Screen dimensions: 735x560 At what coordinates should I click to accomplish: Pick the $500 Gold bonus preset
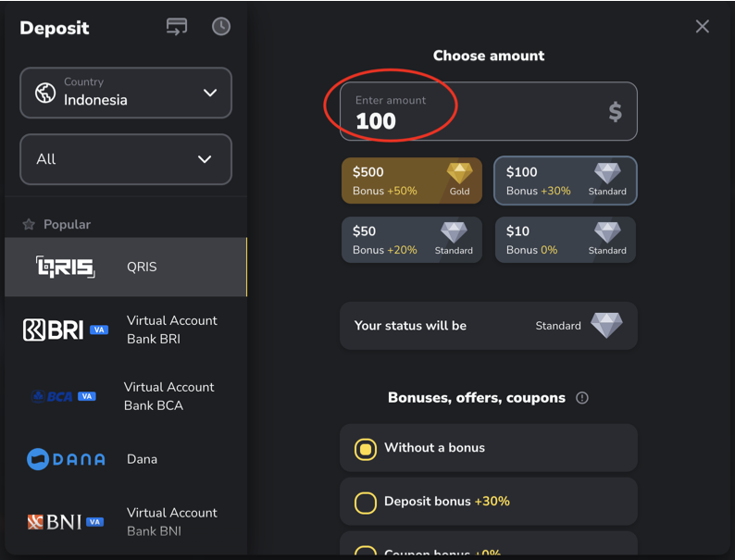[x=412, y=180]
